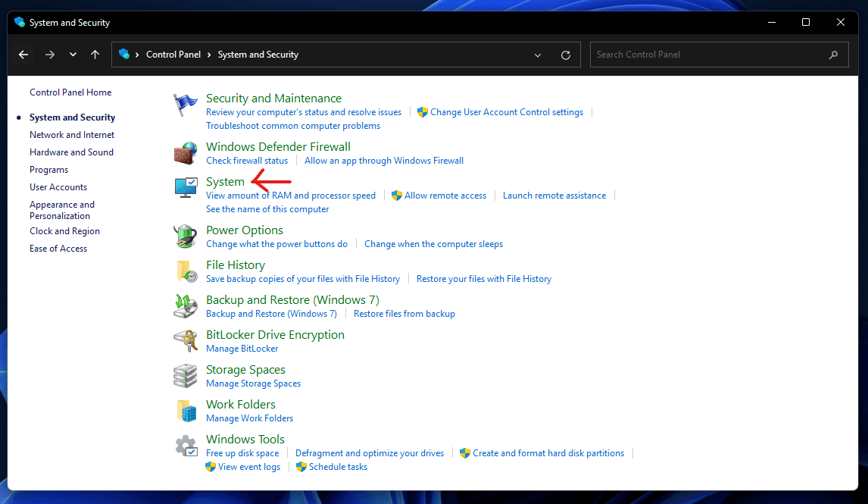
Task: Click the Windows Defender Firewall brick-wall icon
Action: (x=185, y=153)
